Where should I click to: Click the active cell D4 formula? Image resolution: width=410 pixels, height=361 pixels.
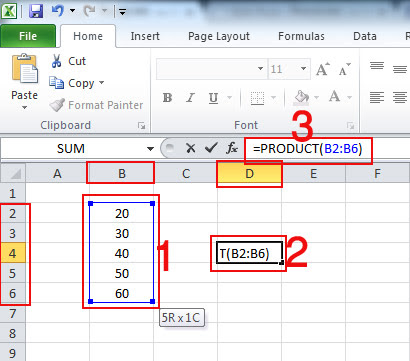pos(249,253)
